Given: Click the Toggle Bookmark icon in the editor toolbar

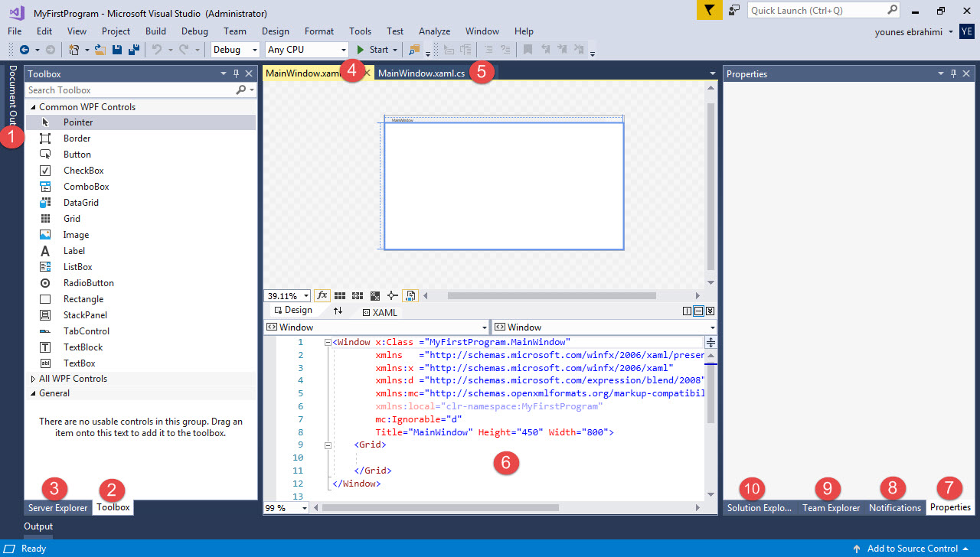Looking at the screenshot, I should click(x=529, y=49).
